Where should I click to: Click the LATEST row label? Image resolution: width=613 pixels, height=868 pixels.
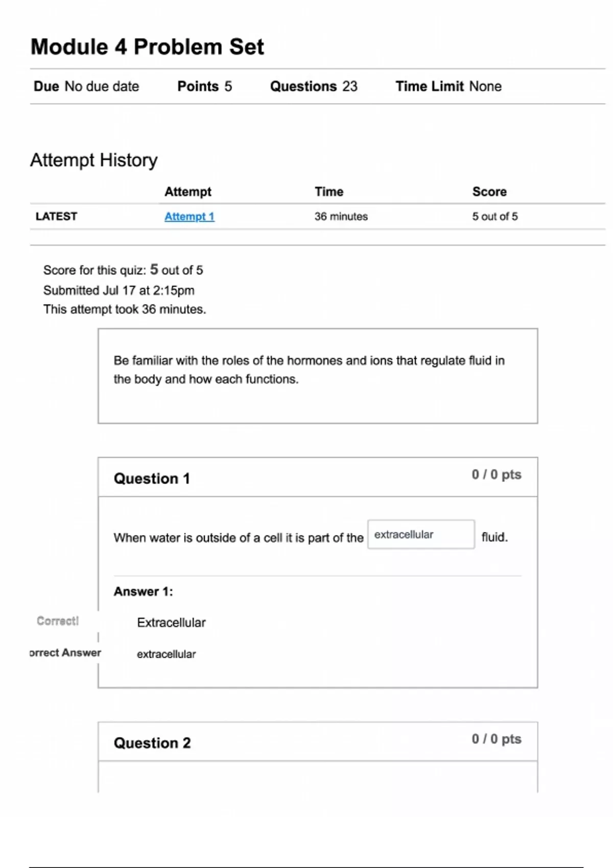coord(56,216)
